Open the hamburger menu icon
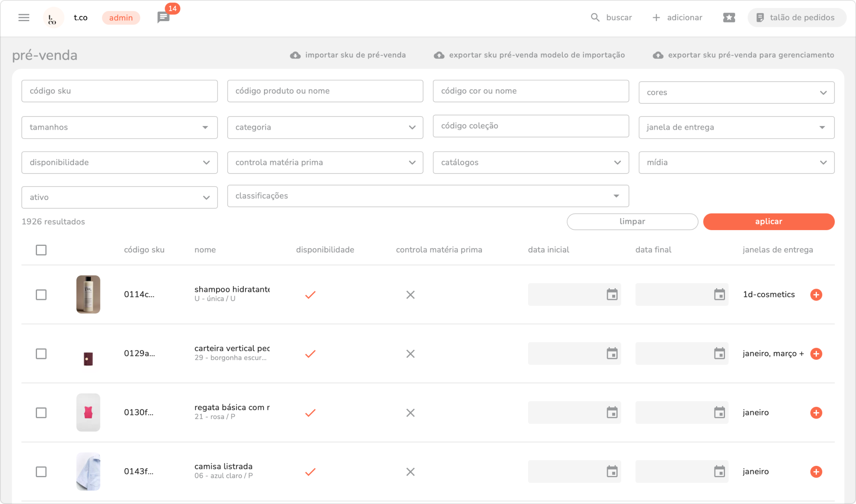Image resolution: width=856 pixels, height=504 pixels. point(24,17)
